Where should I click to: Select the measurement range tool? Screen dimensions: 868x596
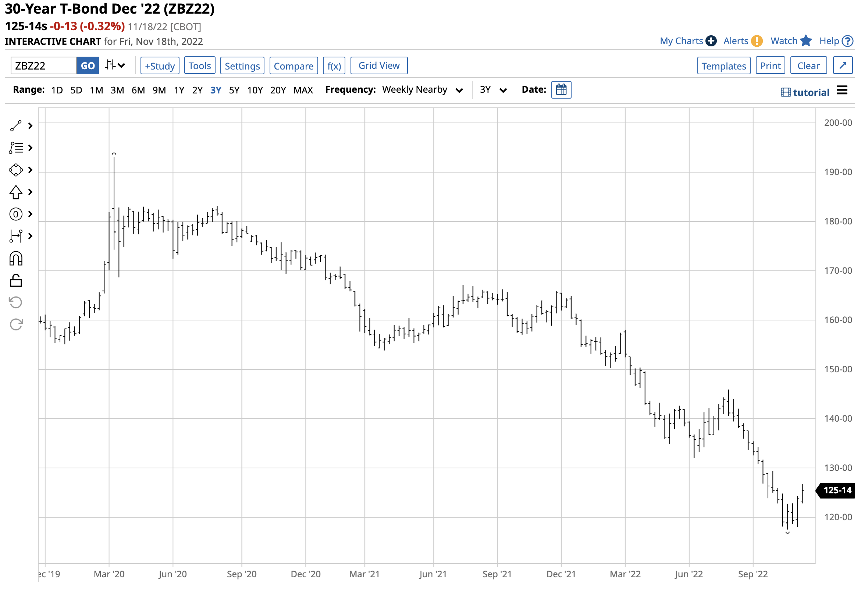coord(16,237)
